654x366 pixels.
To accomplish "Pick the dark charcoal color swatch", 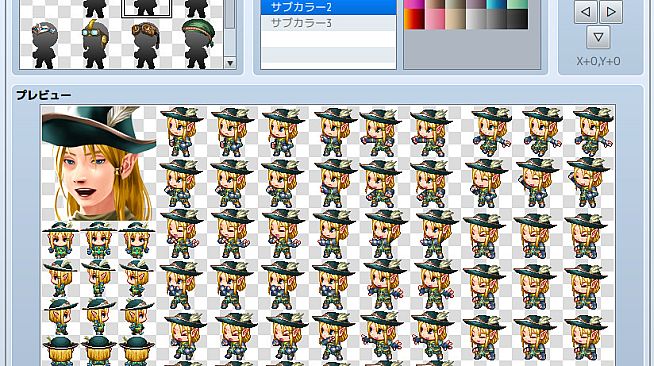I will tap(518, 19).
